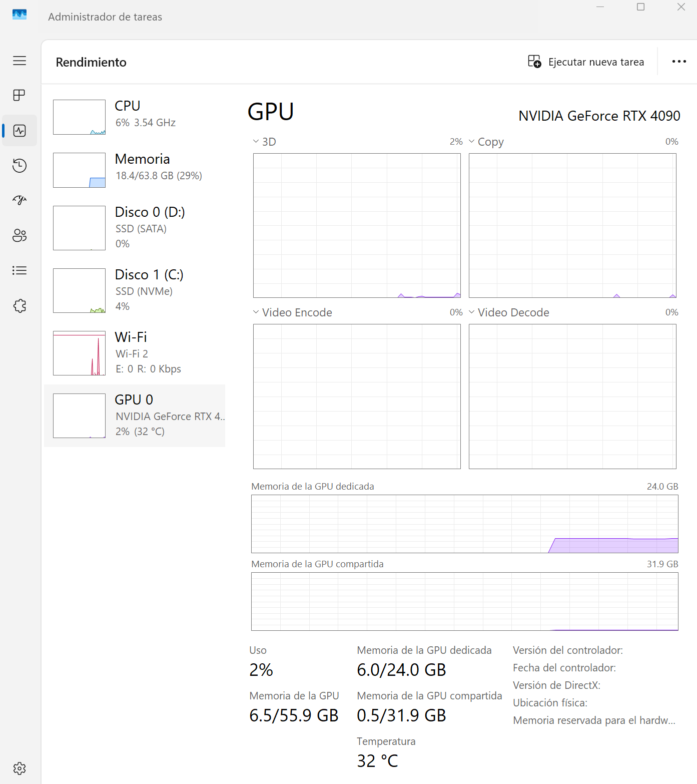Open the hamburger navigation menu
The width and height of the screenshot is (697, 784).
20,61
